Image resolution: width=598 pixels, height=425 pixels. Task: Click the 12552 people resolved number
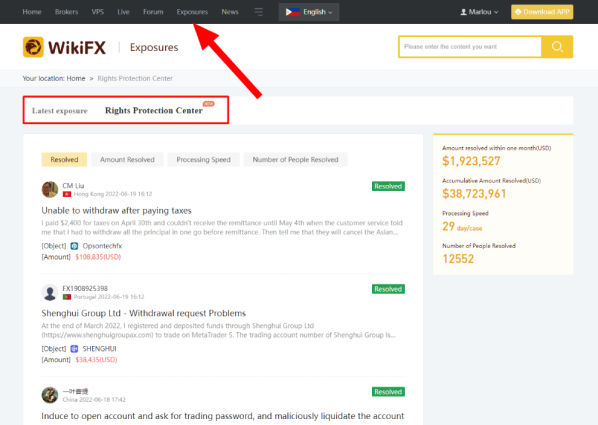458,259
